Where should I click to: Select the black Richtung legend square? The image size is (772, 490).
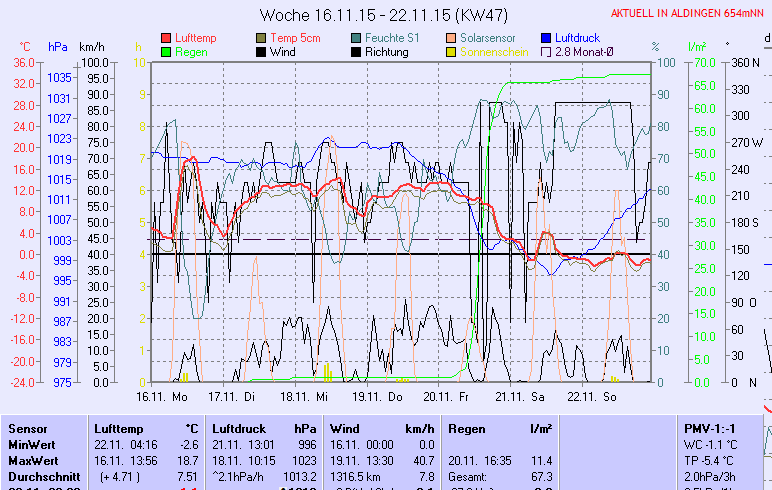tap(357, 52)
